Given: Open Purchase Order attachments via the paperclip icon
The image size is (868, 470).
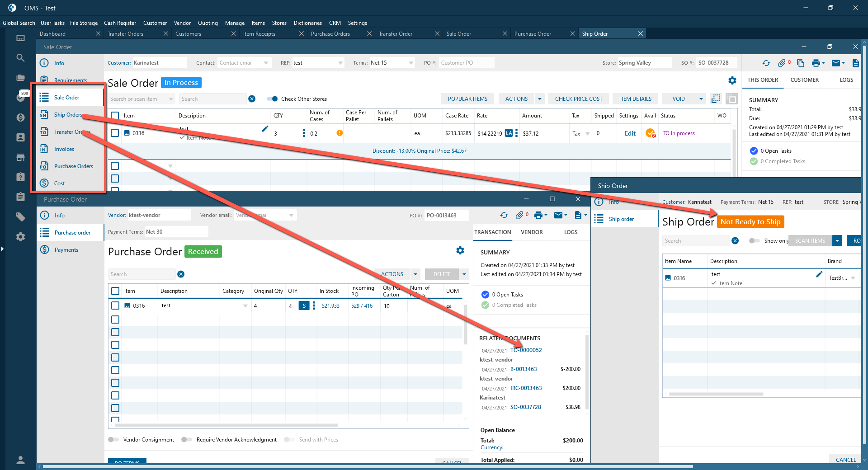Looking at the screenshot, I should 519,215.
